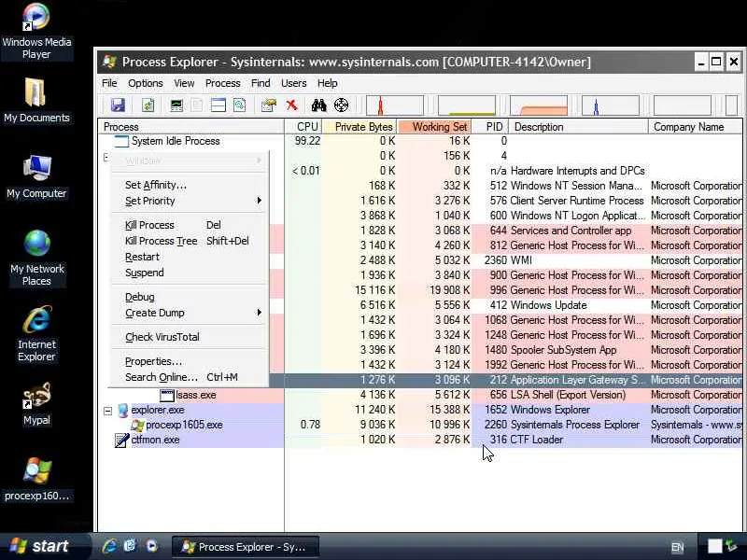Collapse the explorer.exe tree node
Screen dimensions: 747x560
coord(107,411)
